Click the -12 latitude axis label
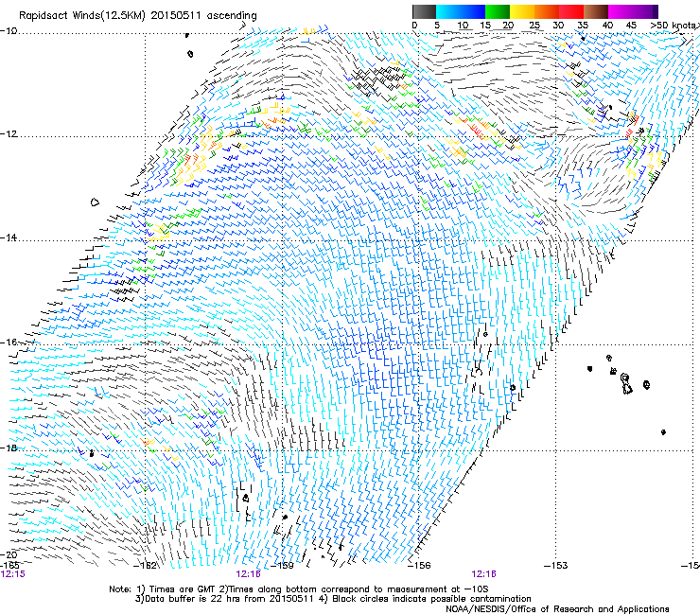This screenshot has height=615, width=700. [x=9, y=134]
